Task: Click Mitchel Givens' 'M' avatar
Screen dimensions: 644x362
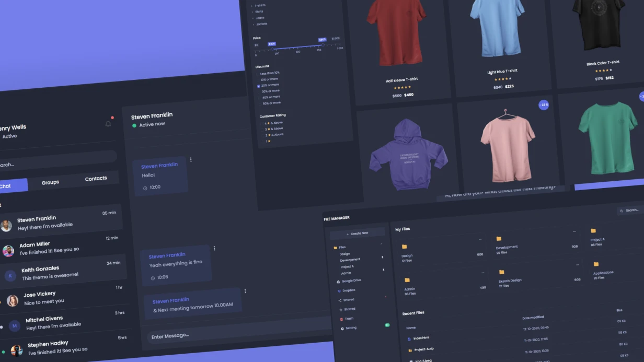Action: [x=15, y=325]
